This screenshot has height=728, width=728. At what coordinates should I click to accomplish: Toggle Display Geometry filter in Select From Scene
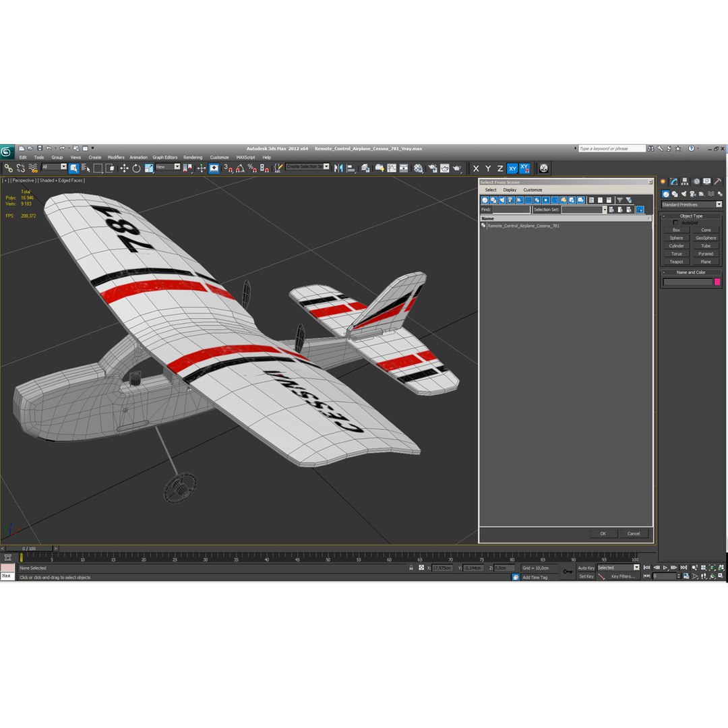coord(485,200)
